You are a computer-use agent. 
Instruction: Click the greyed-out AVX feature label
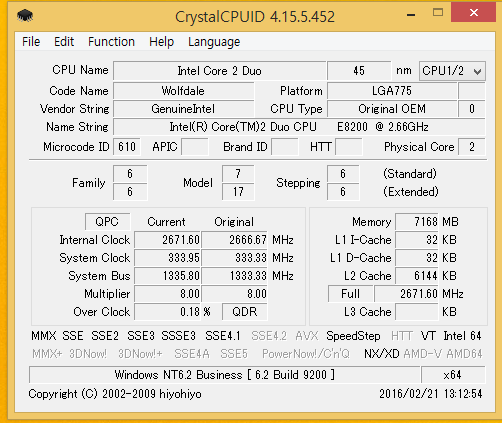(x=307, y=336)
